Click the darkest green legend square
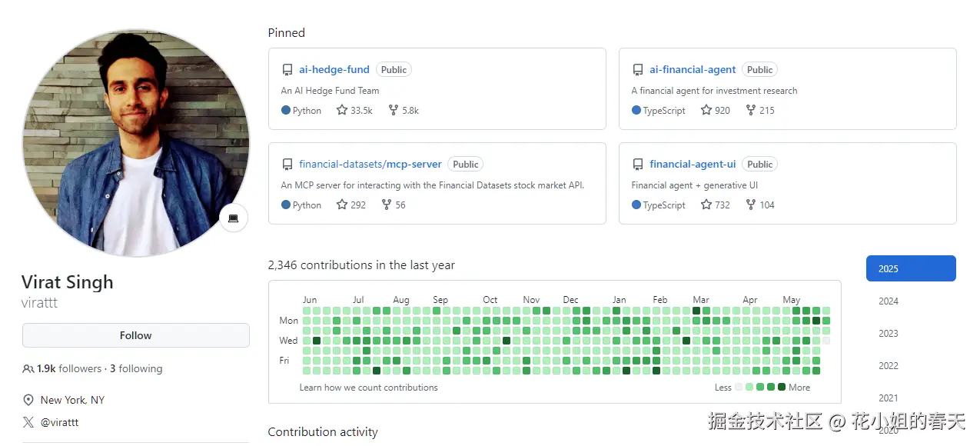The image size is (980, 446). 782,387
